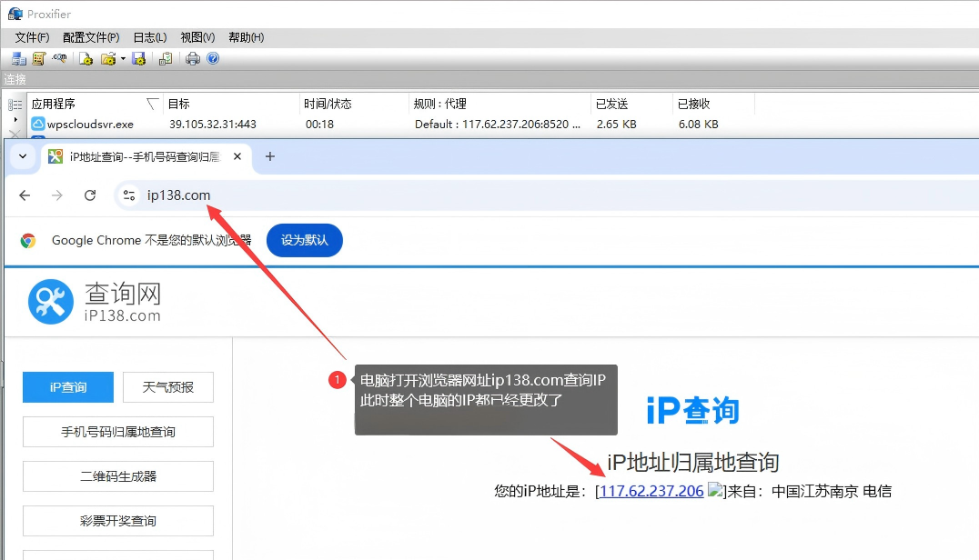Open Proxy Servers settings in Proxifier toolbar
This screenshot has height=560, width=979.
[x=19, y=58]
